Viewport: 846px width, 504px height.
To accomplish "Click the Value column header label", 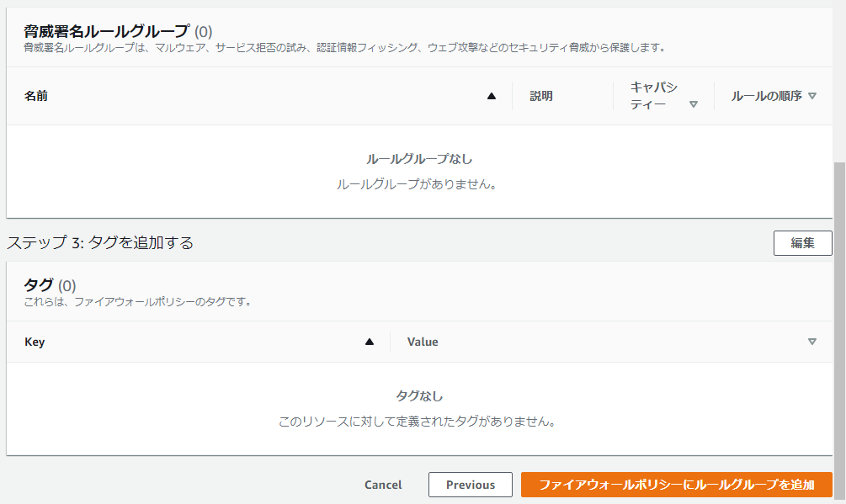I will (423, 342).
